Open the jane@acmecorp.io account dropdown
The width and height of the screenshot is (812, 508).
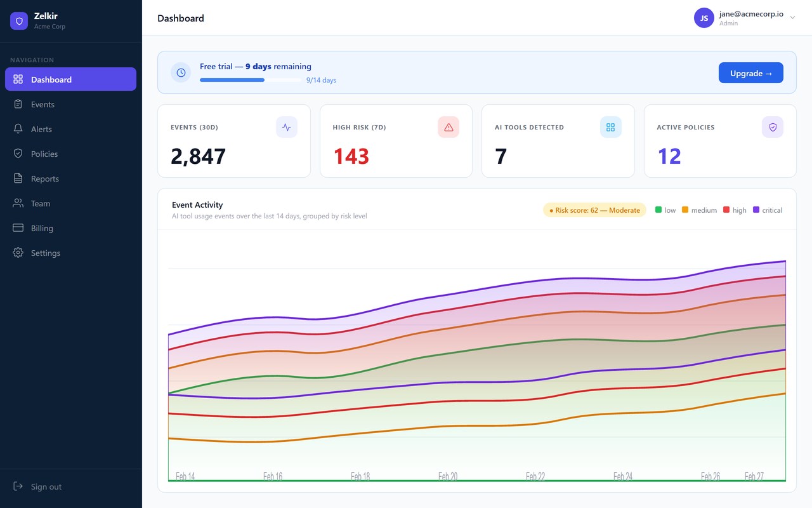(x=745, y=18)
